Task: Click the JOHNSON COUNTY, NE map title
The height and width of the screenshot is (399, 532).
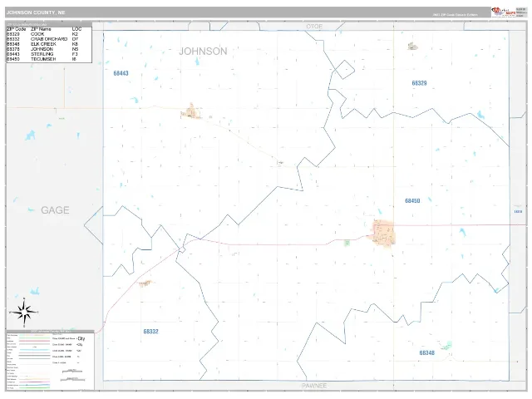Action: (x=36, y=12)
